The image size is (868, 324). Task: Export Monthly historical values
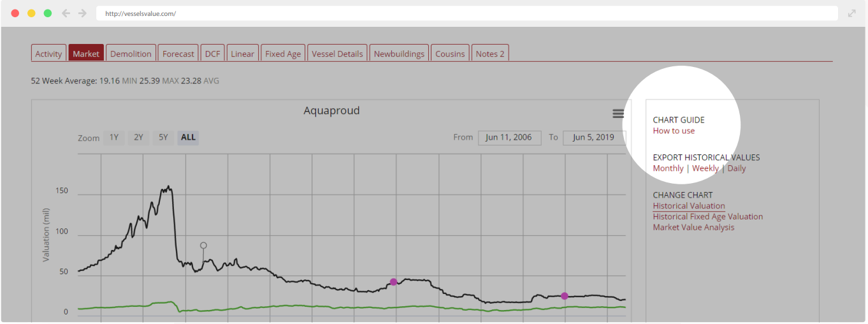coord(668,168)
